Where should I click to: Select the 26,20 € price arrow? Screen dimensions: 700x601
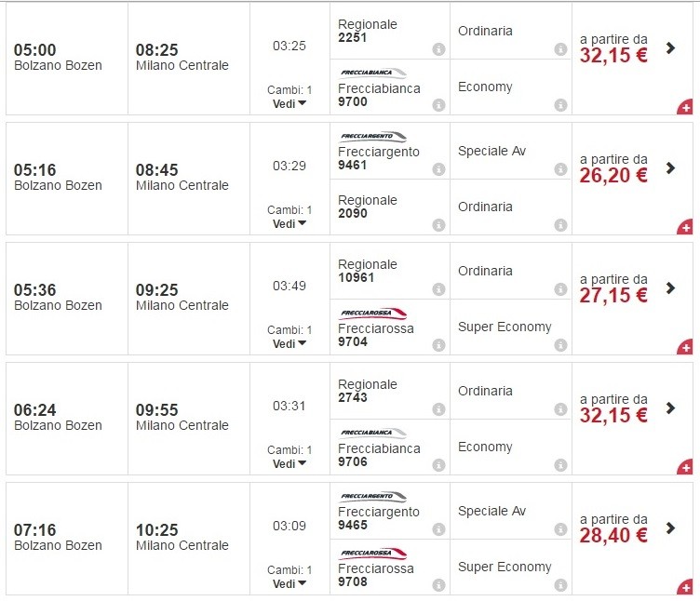click(670, 168)
